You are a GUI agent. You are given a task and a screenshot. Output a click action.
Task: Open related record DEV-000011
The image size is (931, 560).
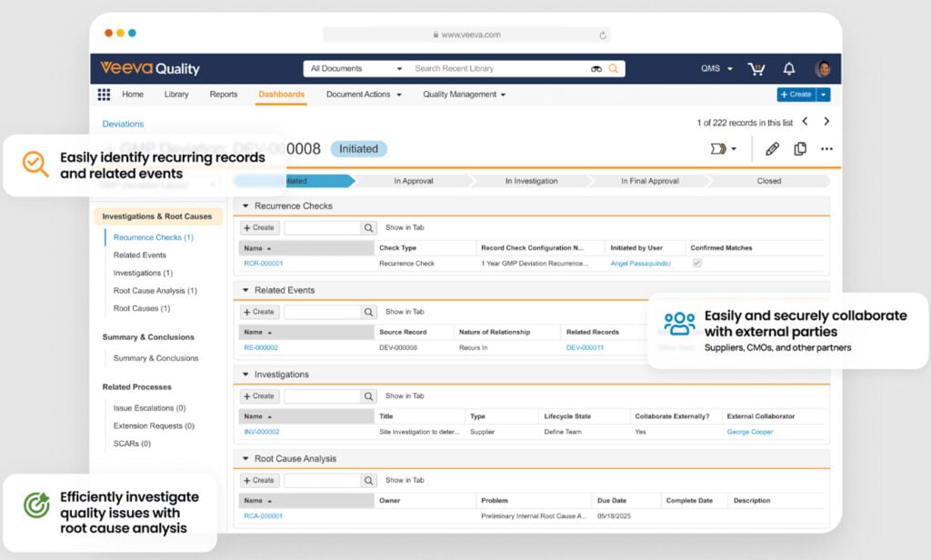tap(585, 348)
